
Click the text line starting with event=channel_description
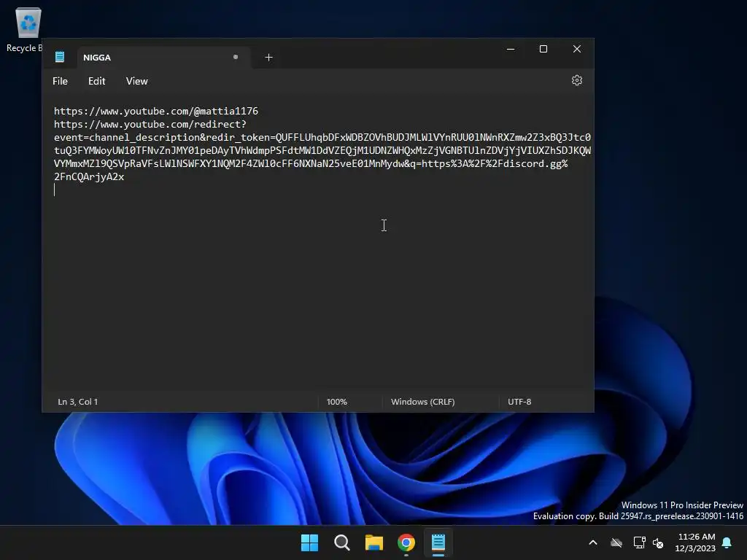[x=322, y=138]
